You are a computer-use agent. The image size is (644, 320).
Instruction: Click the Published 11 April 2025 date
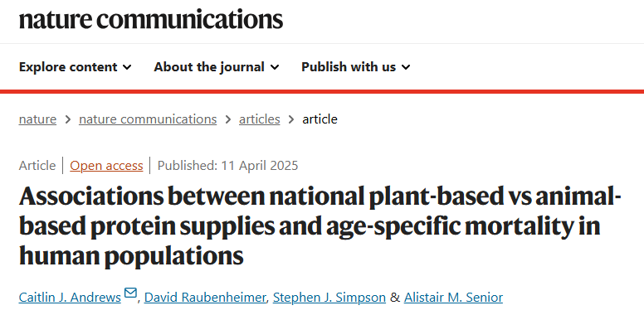point(228,166)
